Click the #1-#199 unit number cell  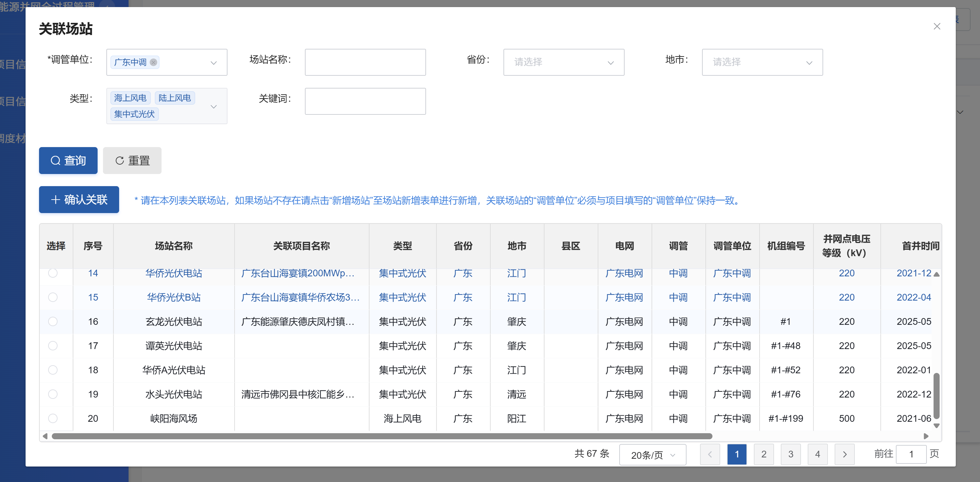pos(785,418)
